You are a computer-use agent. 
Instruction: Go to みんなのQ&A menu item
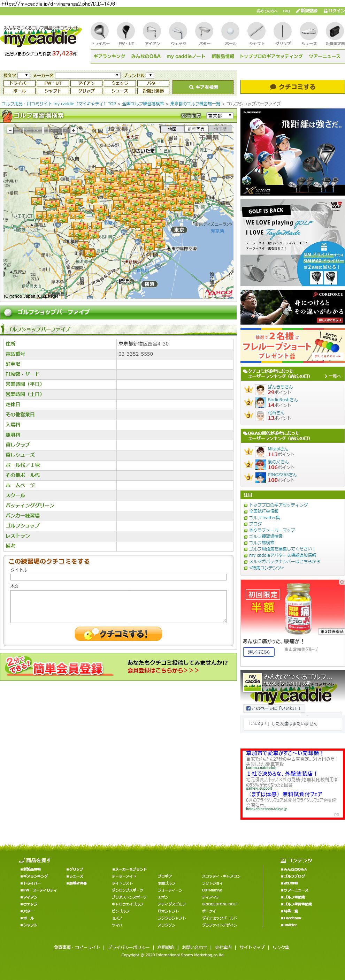tap(146, 56)
